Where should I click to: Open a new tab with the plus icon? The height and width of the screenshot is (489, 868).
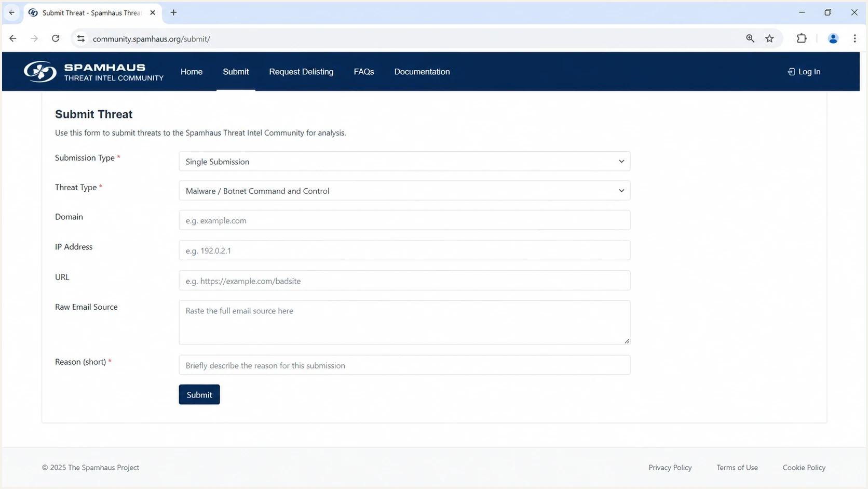coord(173,12)
